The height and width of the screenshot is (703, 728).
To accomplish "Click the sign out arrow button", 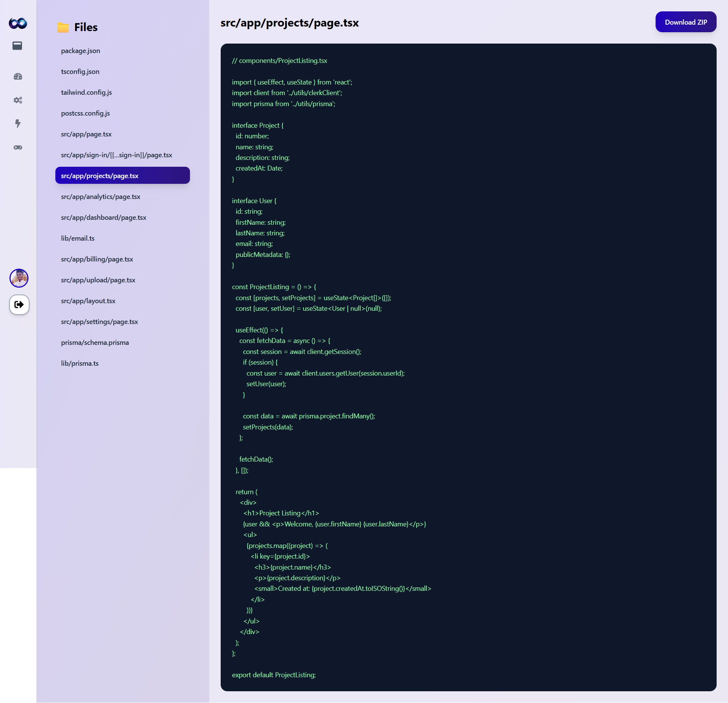I will coord(19,304).
